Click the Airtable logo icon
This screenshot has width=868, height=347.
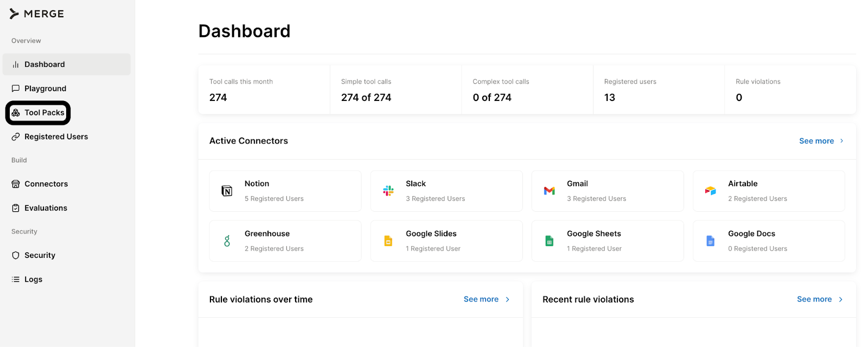coord(711,191)
